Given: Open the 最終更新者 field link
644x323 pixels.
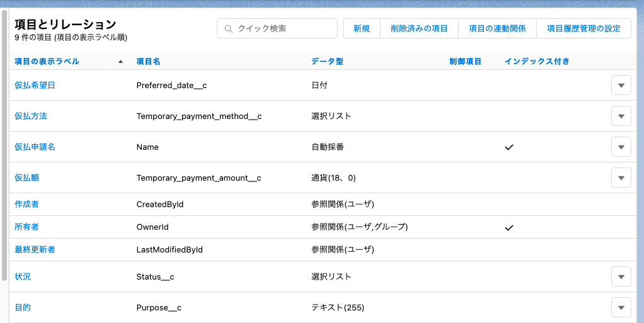Looking at the screenshot, I should 35,249.
